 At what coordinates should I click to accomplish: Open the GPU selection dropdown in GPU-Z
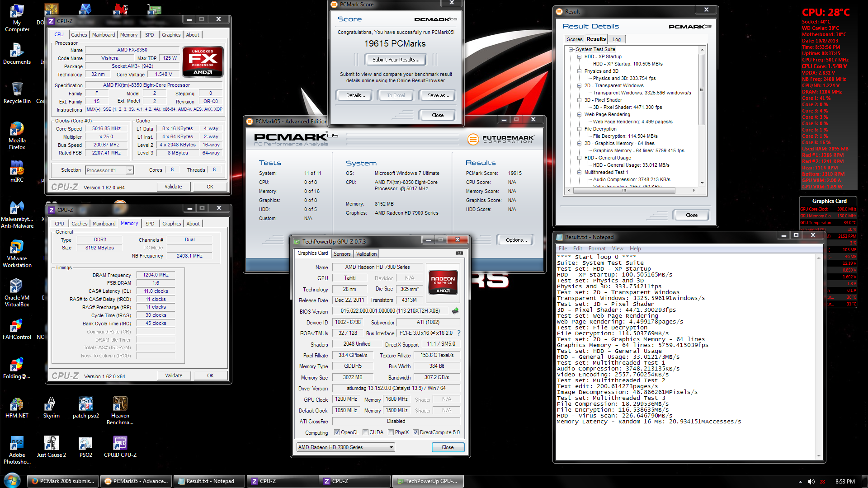345,447
